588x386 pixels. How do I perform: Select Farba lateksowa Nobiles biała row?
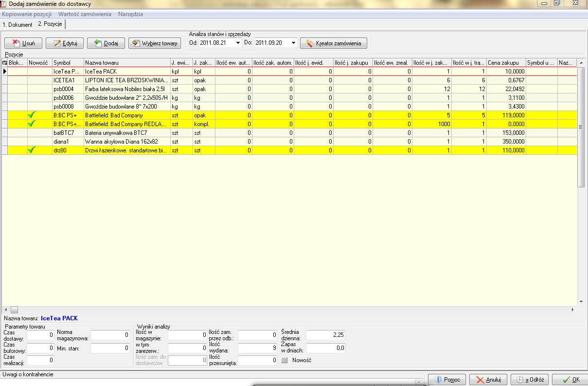(x=289, y=89)
